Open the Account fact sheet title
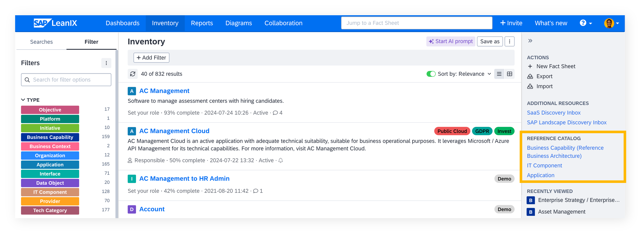Viewport: 644px width, 237px height. coord(152,209)
